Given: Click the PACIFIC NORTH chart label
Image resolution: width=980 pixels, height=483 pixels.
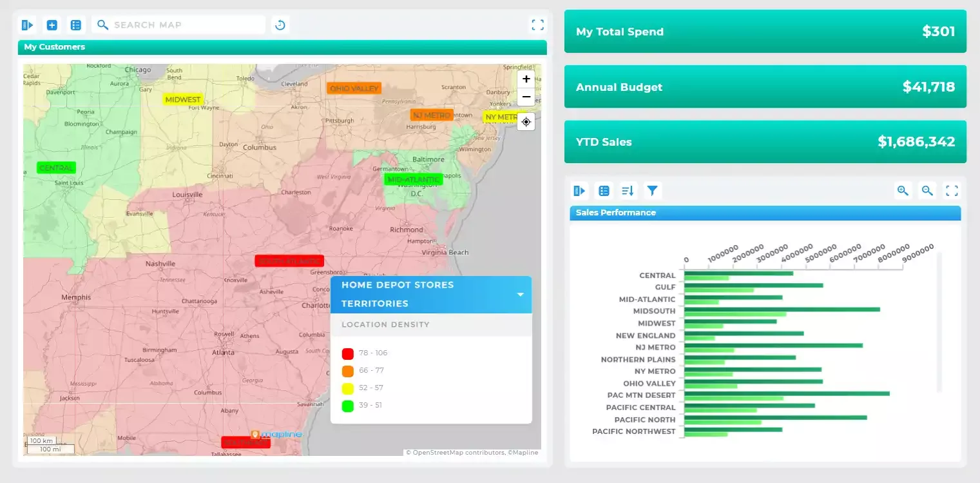Looking at the screenshot, I should click(645, 420).
